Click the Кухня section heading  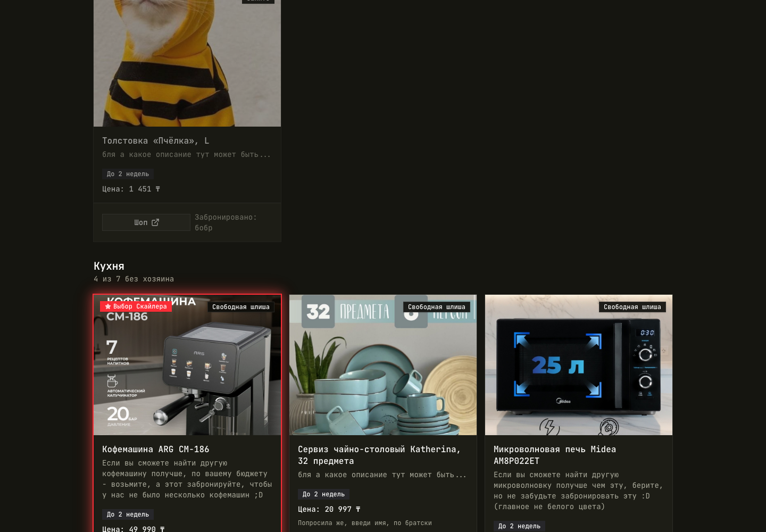109,266
